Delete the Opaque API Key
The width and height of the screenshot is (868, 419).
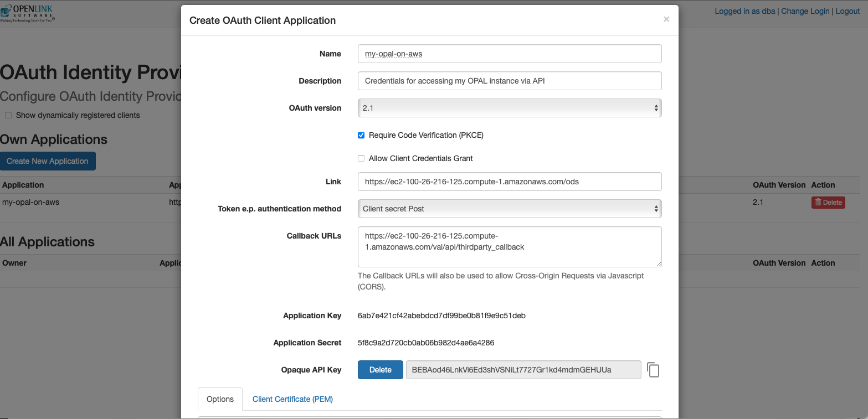click(380, 370)
